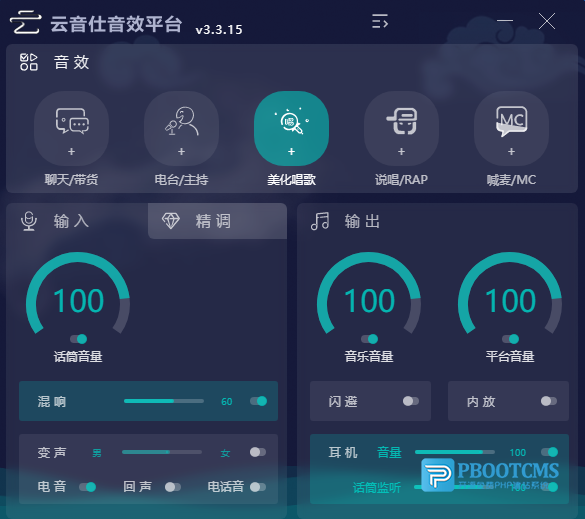This screenshot has height=519, width=585.
Task: Open the menu icon in title bar
Action: 380,21
